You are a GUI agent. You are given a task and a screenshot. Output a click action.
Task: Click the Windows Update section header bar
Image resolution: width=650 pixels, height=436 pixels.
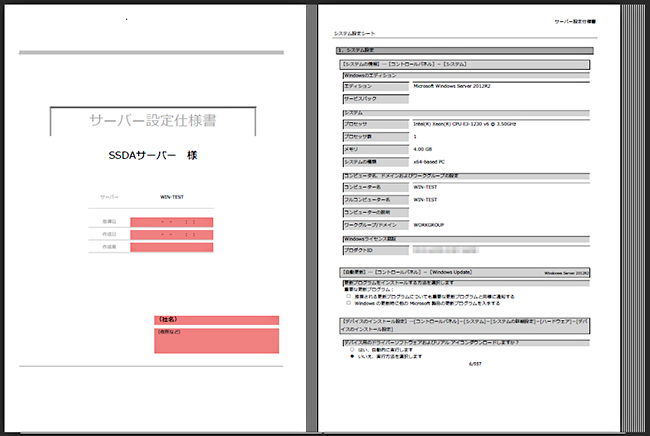click(464, 271)
